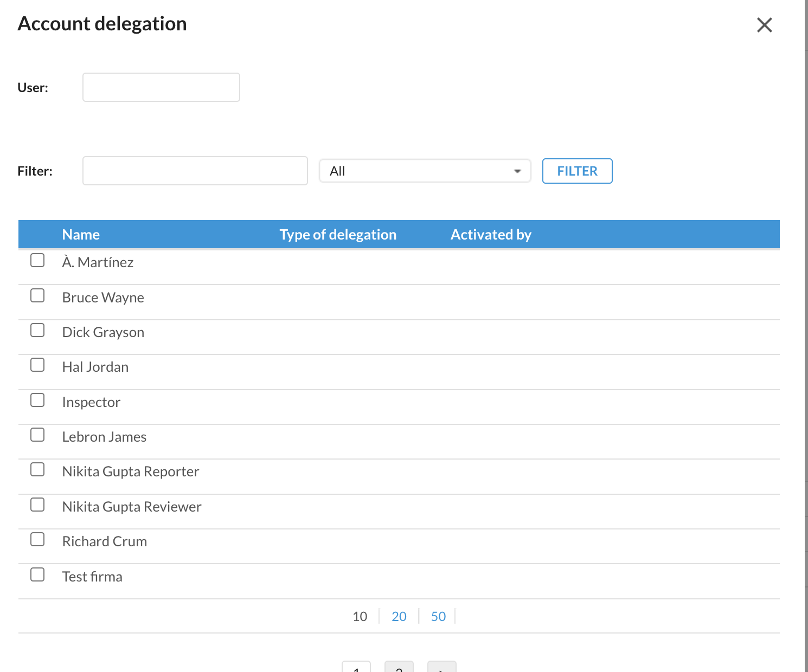Open the All delegation type dropdown

(425, 171)
